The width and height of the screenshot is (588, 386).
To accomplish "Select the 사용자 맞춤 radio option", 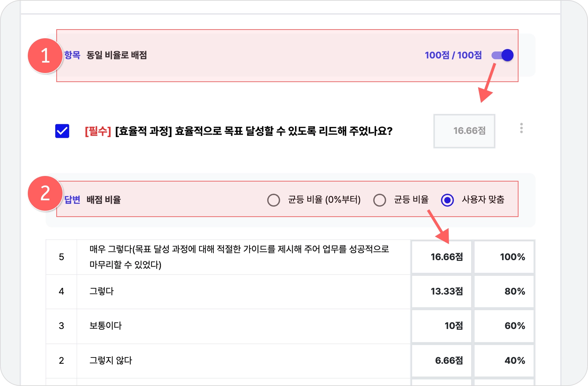I will (447, 200).
